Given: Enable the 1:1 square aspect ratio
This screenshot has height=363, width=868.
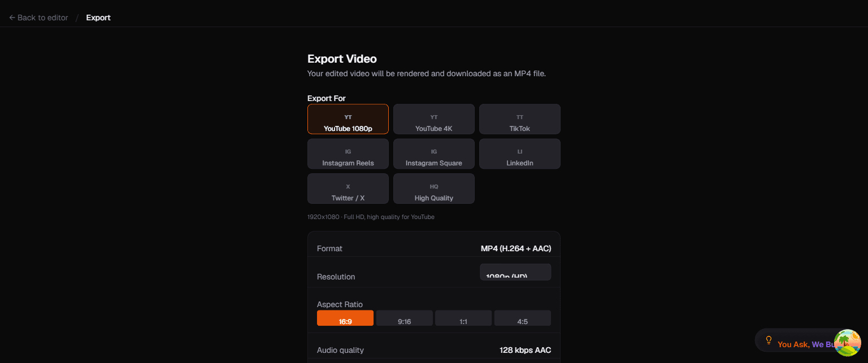Looking at the screenshot, I should click(463, 318).
